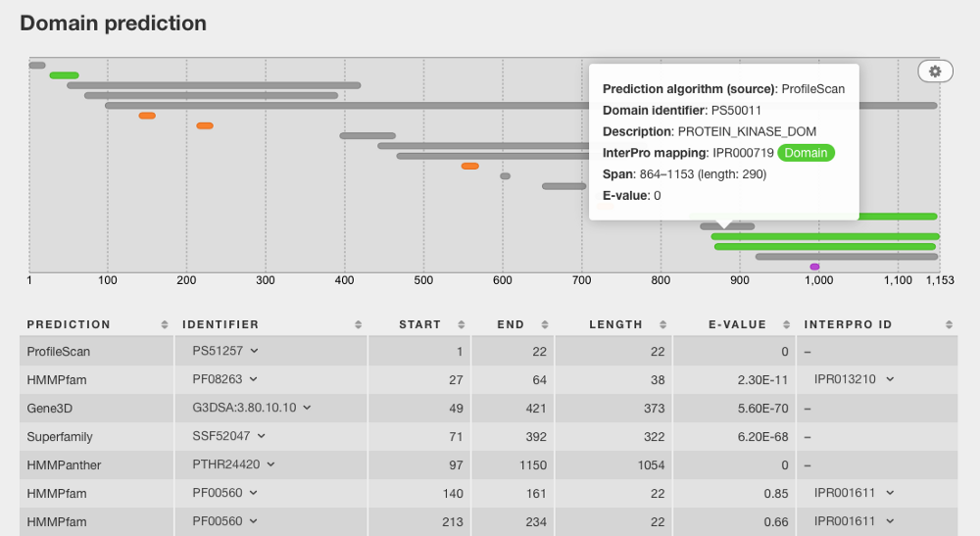Screen dimensions: 980x536
Task: Expand the PTHR24420 identifier dropdown
Action: [269, 464]
